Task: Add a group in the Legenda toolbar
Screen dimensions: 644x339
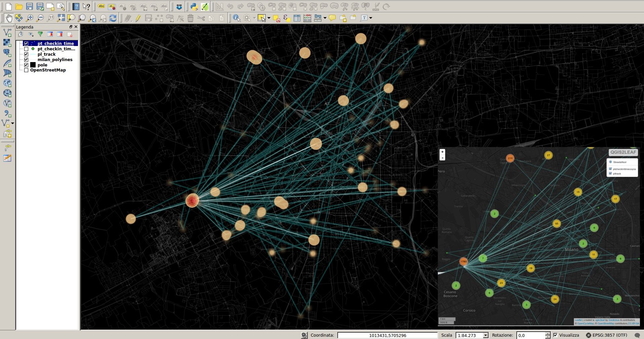Action: tap(20, 34)
